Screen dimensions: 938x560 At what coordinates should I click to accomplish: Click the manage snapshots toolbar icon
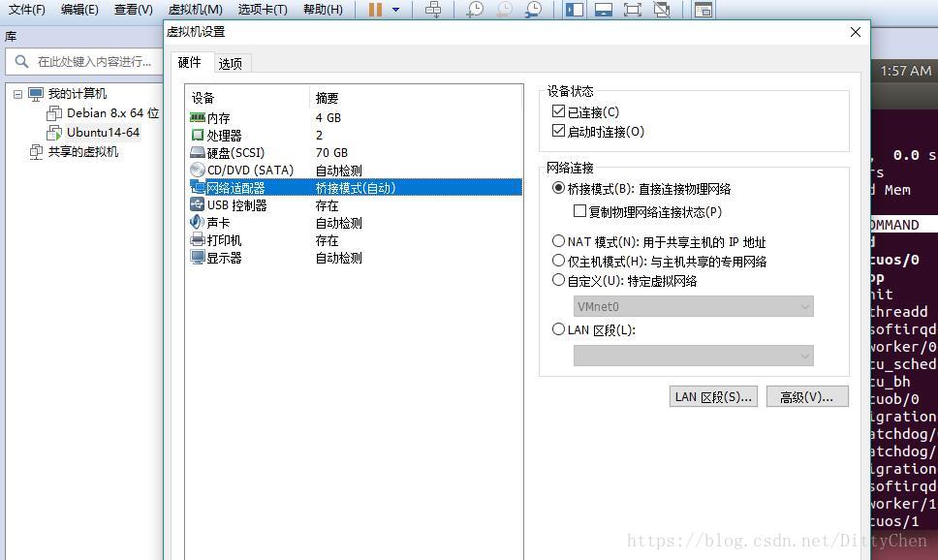(x=533, y=10)
